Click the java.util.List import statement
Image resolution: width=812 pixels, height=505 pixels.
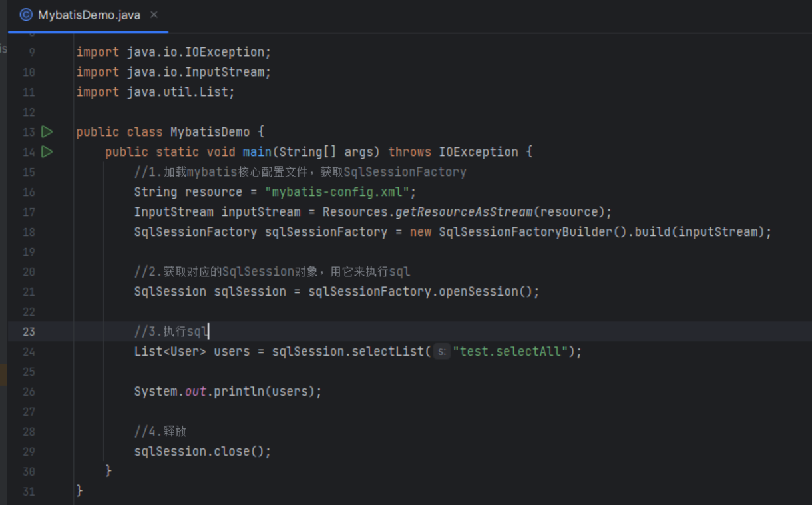pos(155,92)
